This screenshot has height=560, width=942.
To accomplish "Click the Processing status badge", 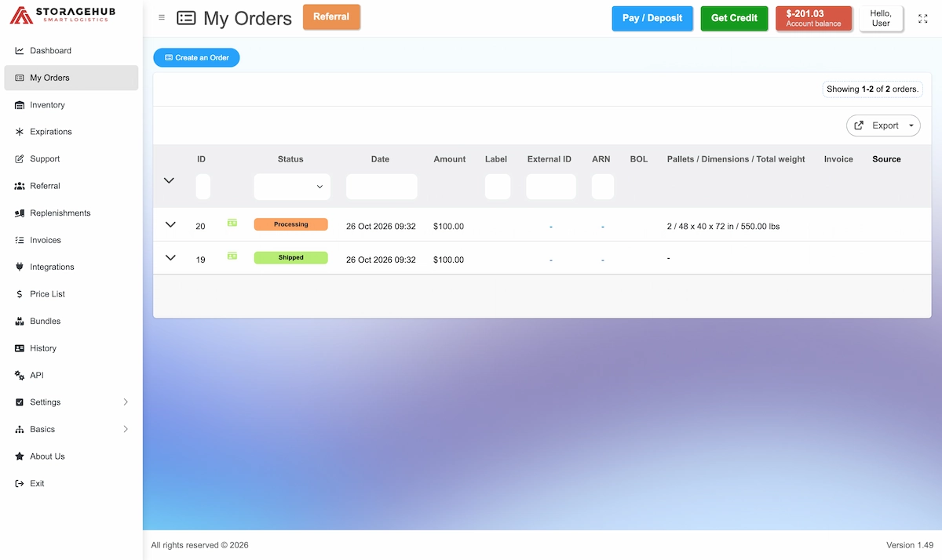I will pyautogui.click(x=290, y=224).
